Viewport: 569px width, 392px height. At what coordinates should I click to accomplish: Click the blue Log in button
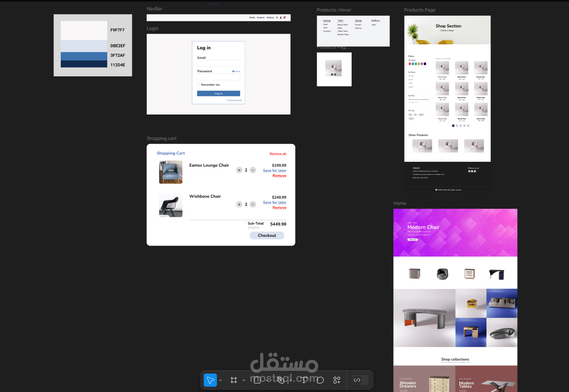coord(219,94)
